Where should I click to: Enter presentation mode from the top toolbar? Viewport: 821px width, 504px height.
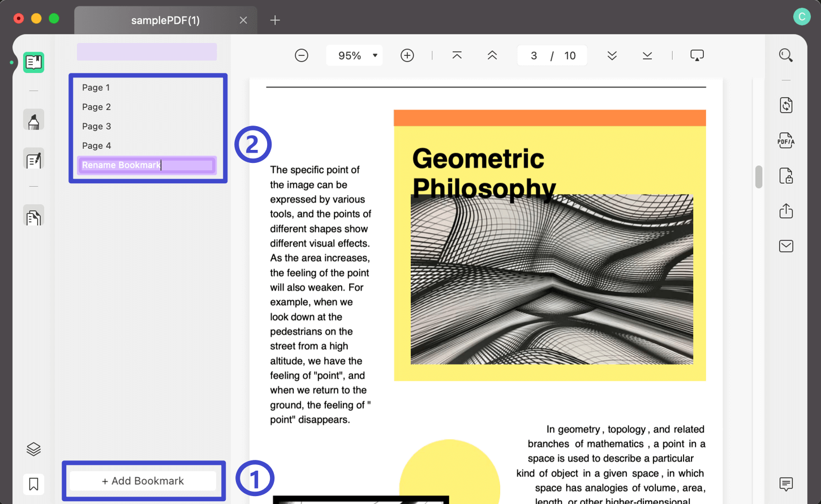(697, 55)
